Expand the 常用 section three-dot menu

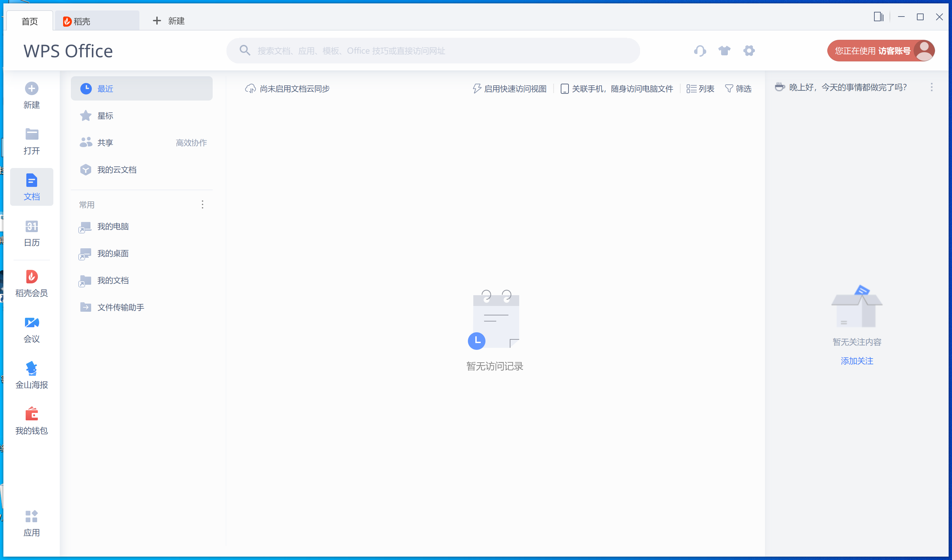pyautogui.click(x=203, y=205)
